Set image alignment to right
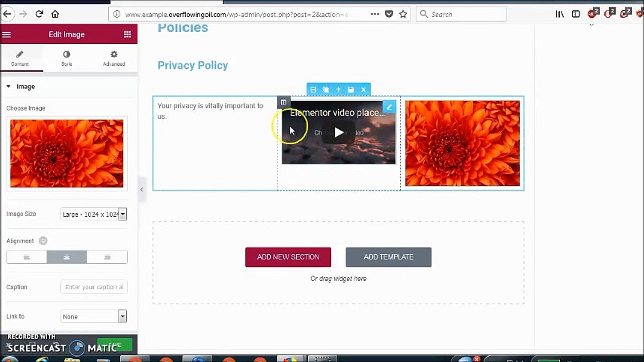644x362 pixels. pos(107,257)
